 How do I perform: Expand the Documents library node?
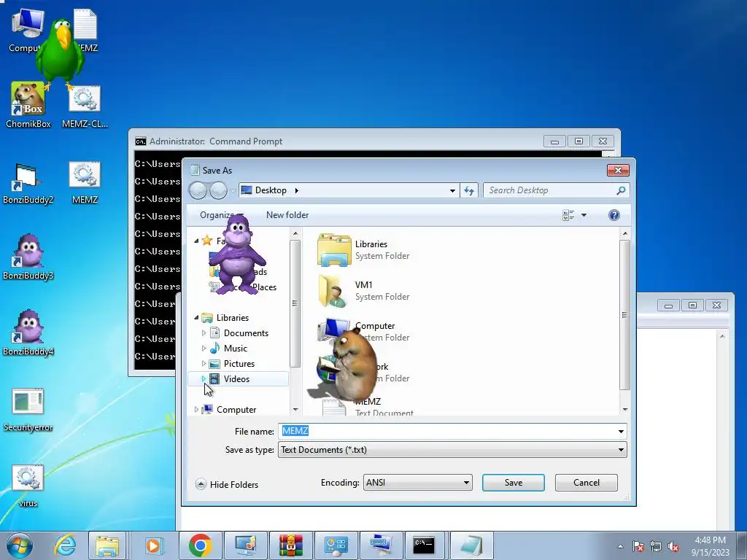click(204, 332)
